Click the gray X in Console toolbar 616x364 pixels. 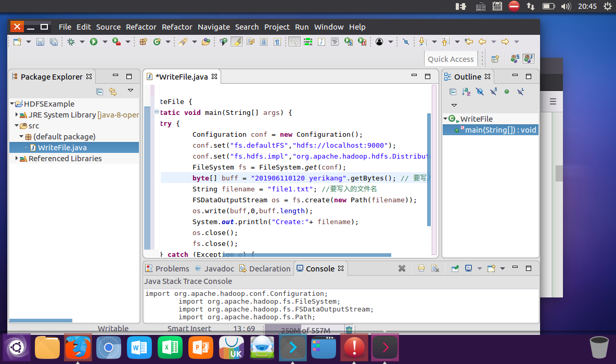pyautogui.click(x=402, y=268)
